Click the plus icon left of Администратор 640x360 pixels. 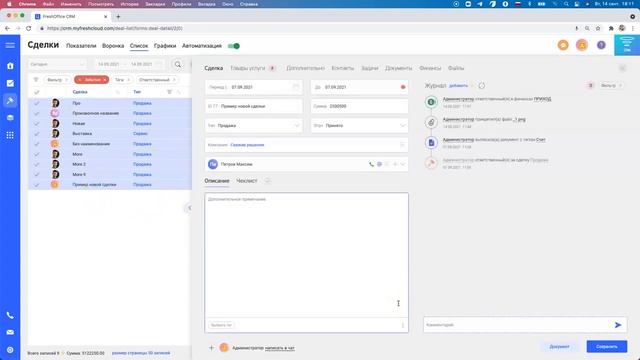[211, 348]
